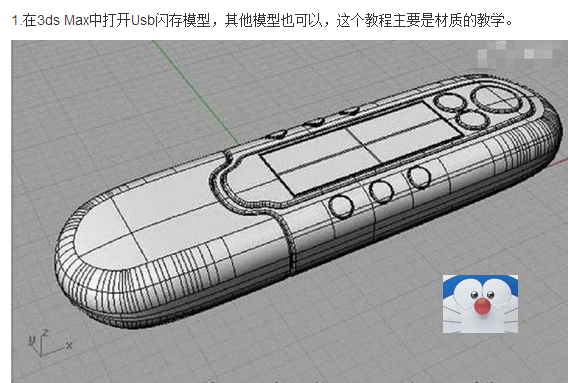Click the middle bump button on the top edge
This screenshot has height=383, width=568.
pos(314,122)
